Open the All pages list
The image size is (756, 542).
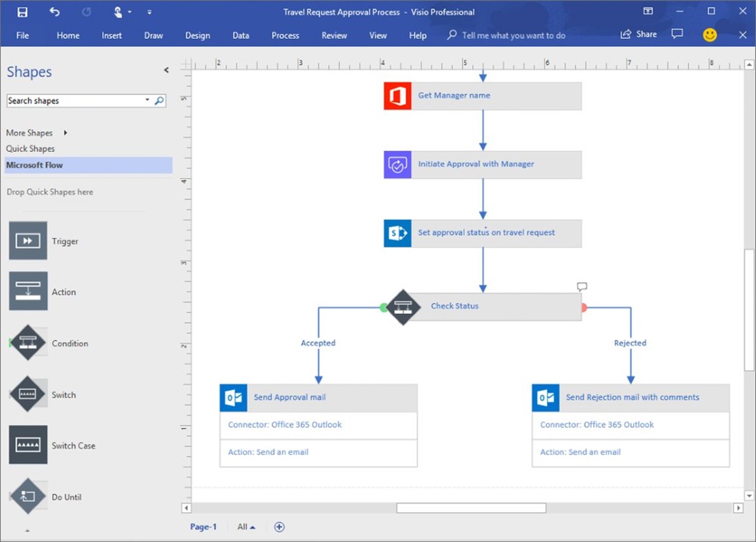click(x=246, y=527)
